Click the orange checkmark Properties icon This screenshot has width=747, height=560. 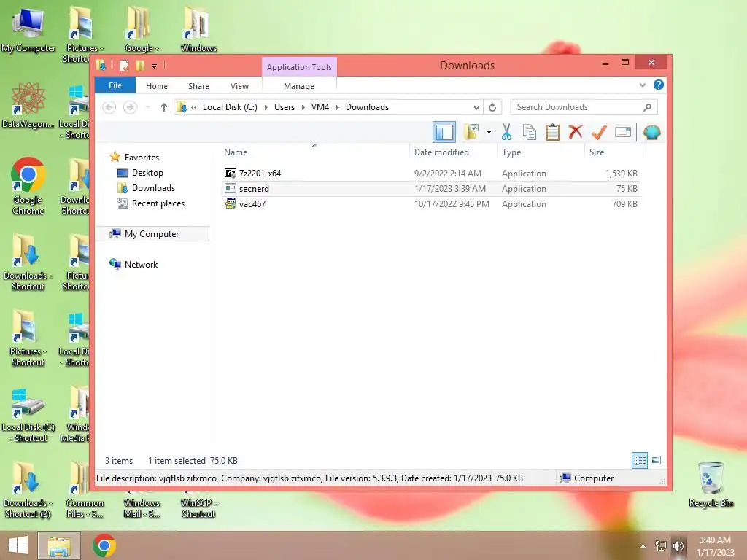pos(599,132)
